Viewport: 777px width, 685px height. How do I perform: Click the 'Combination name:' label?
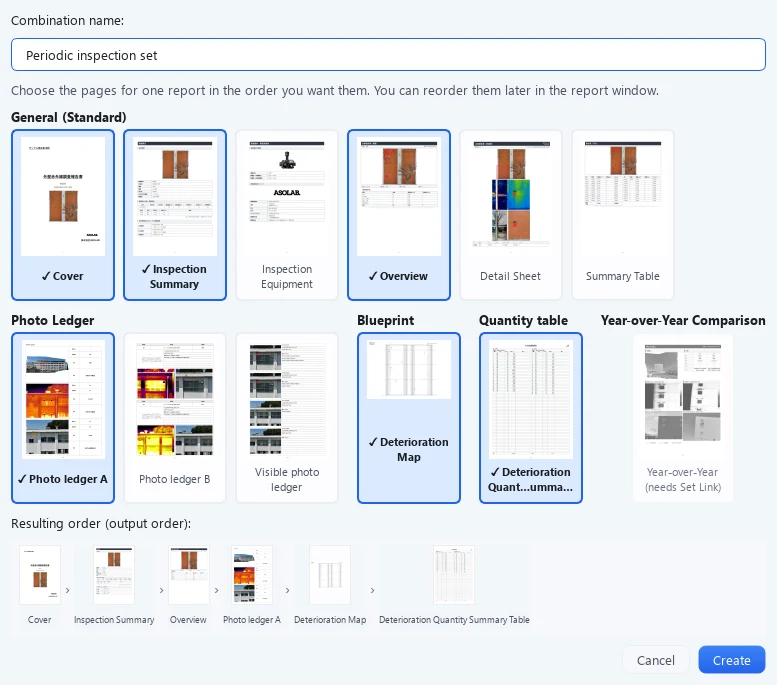[x=67, y=20]
